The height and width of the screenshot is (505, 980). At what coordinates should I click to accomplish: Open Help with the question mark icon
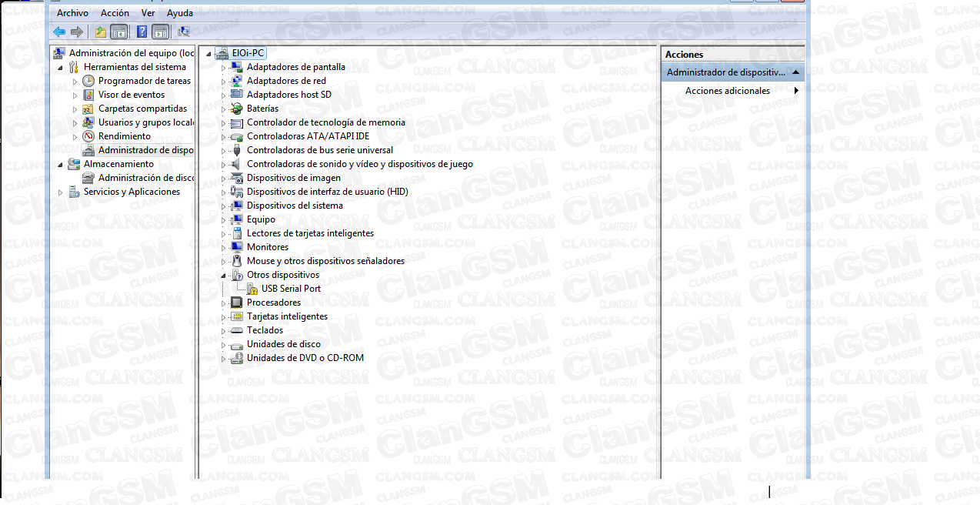tap(142, 32)
